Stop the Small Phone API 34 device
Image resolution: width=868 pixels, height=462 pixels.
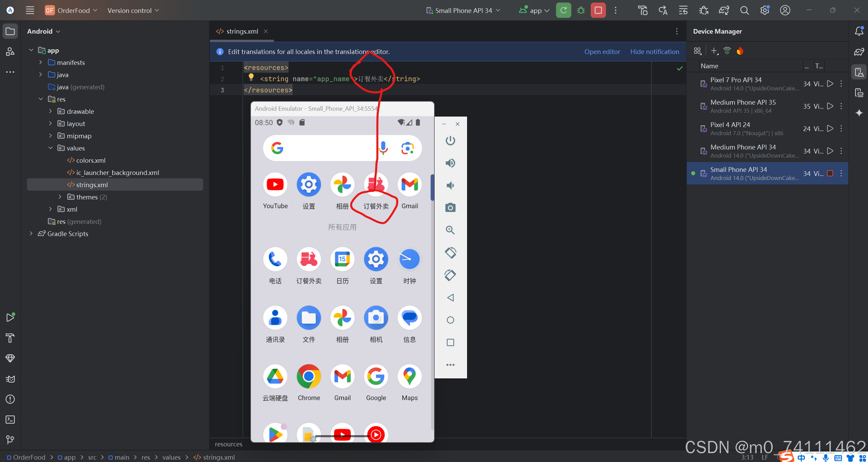830,173
